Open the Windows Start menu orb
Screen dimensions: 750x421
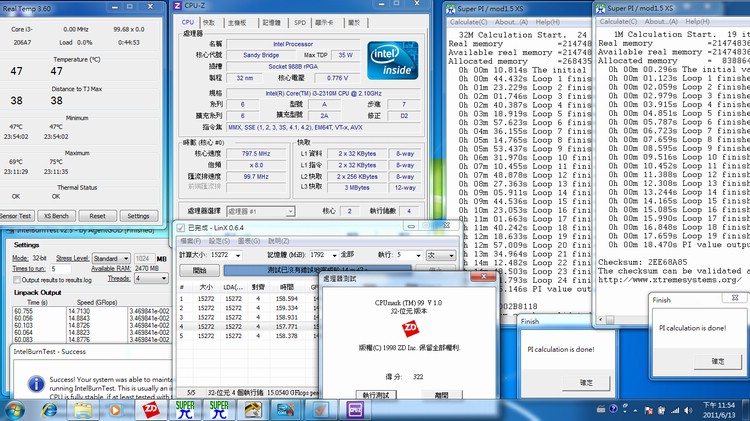point(14,410)
